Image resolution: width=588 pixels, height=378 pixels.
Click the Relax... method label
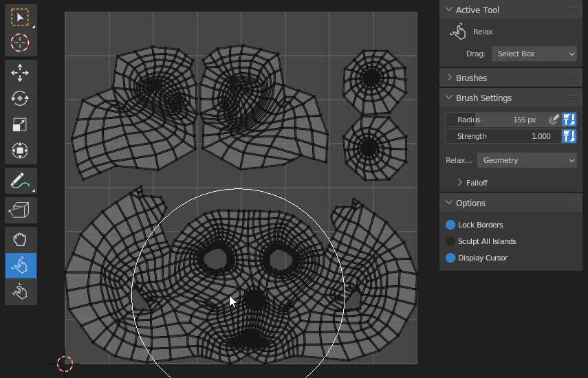459,160
